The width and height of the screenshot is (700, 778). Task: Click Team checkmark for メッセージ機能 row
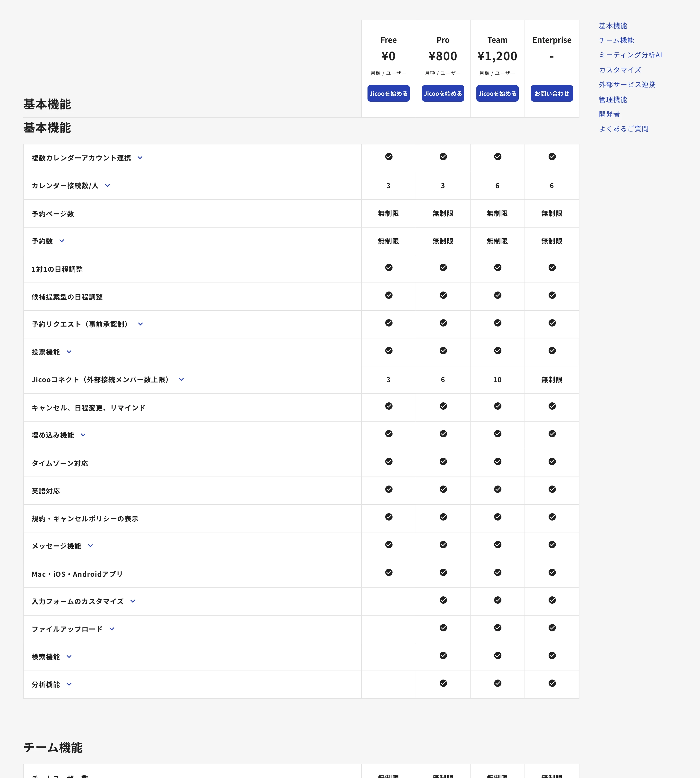pos(498,544)
